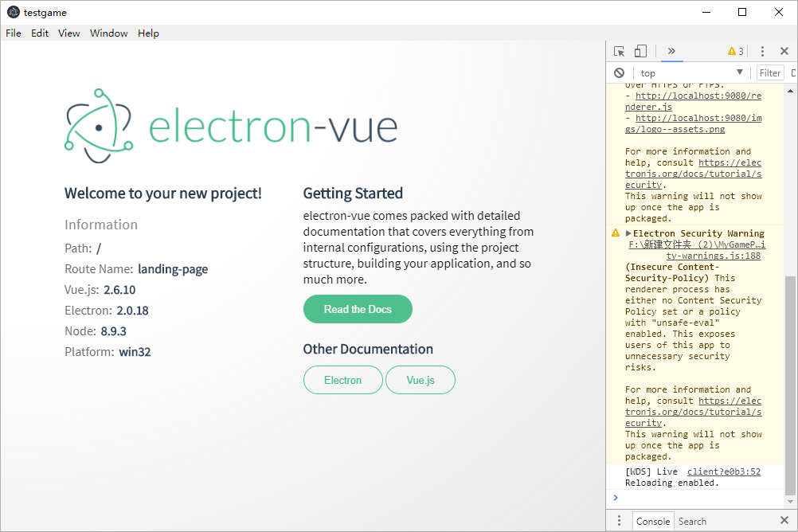
Task: Click the testgame title bar app icon
Action: pos(14,12)
